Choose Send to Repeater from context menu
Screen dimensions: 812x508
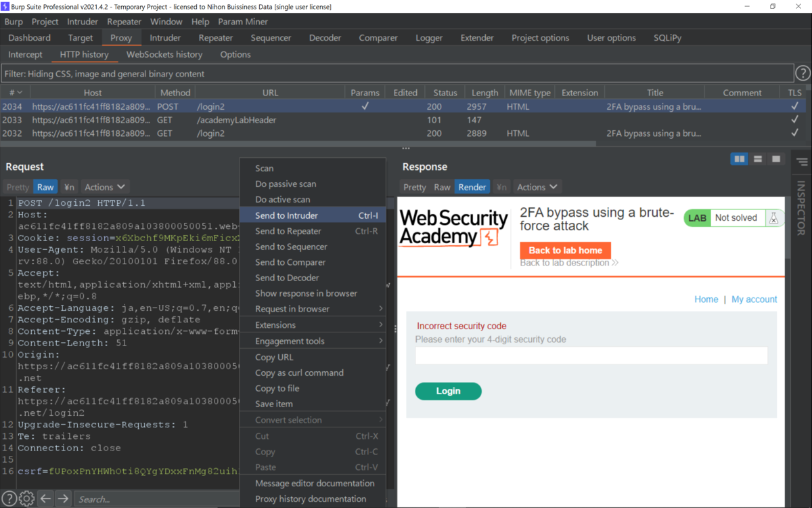pos(313,231)
